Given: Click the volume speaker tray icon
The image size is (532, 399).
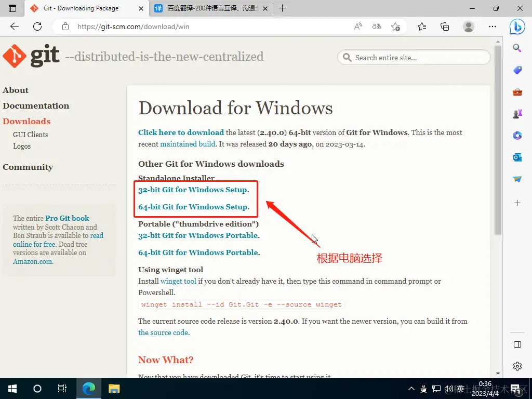Looking at the screenshot, I should point(448,389).
